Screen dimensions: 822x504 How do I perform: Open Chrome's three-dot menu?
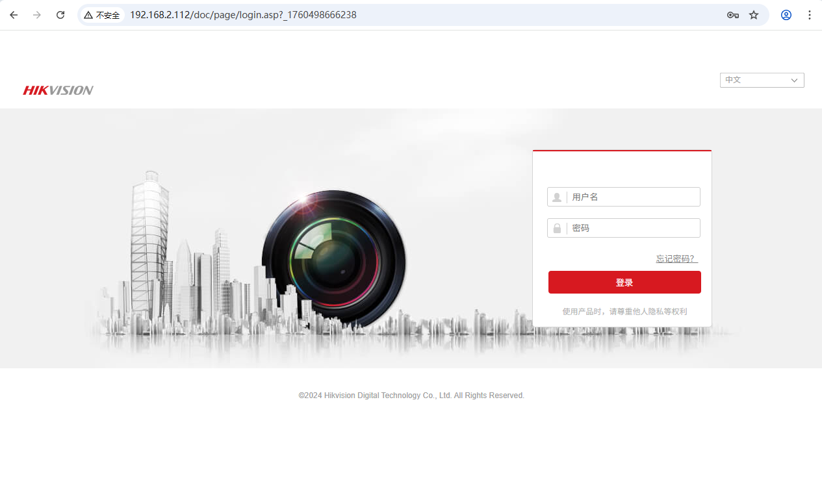(810, 15)
